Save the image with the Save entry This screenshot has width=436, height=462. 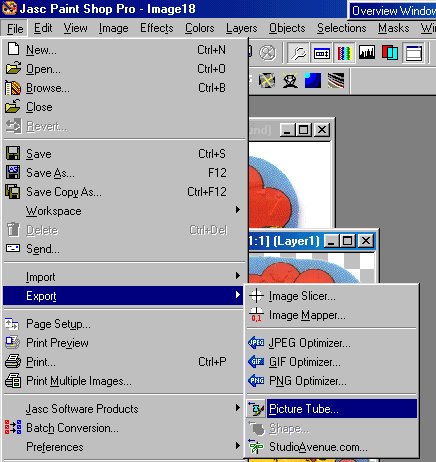point(123,154)
